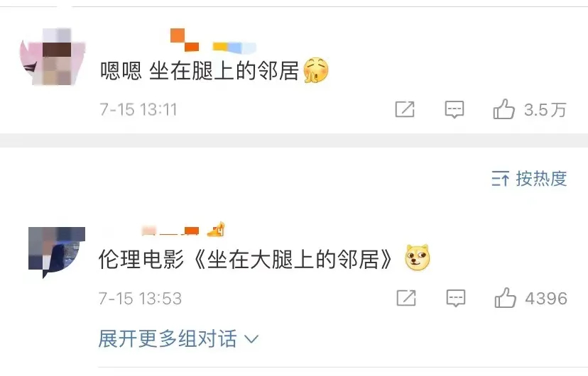Open the first commenter's pink avatar
This screenshot has height=376, width=588.
tap(53, 56)
